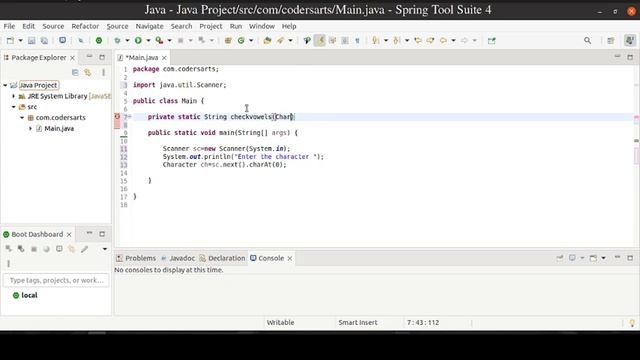Screen dimensions: 640x360
Task: Toggle the Show Whitespace Characters pilcrow icon
Action: point(357,40)
